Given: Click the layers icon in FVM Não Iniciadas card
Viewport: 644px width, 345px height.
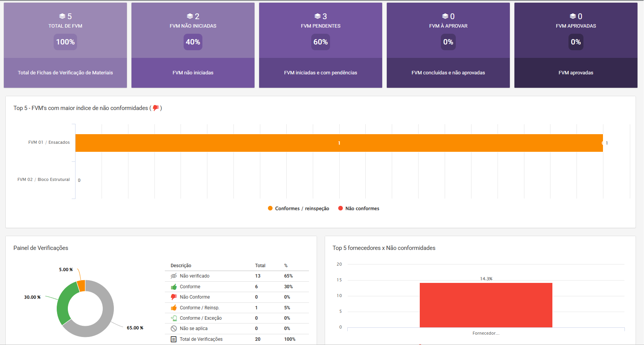Looking at the screenshot, I should click(190, 16).
